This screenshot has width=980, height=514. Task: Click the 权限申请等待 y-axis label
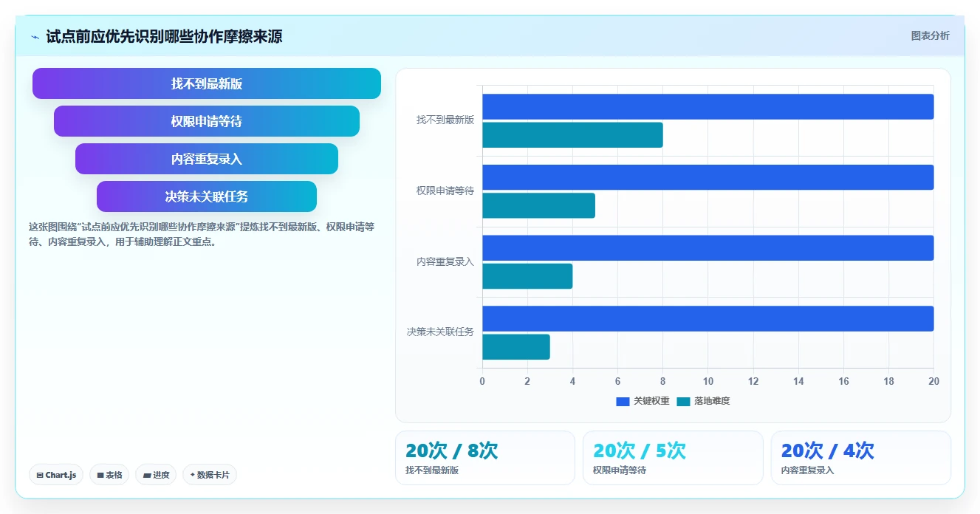point(445,191)
